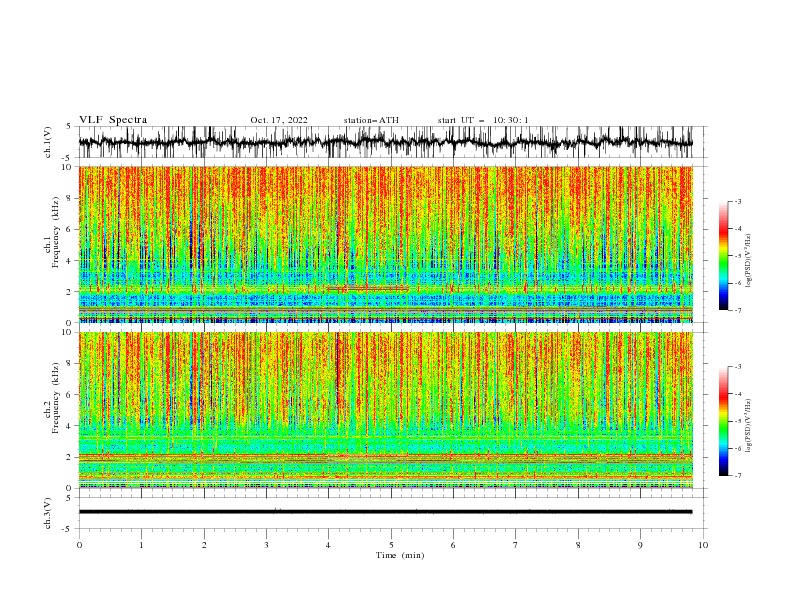Viewport: 792px width, 612px height.
Task: Click the 'VLF Spectra' title text
Action: [x=113, y=120]
